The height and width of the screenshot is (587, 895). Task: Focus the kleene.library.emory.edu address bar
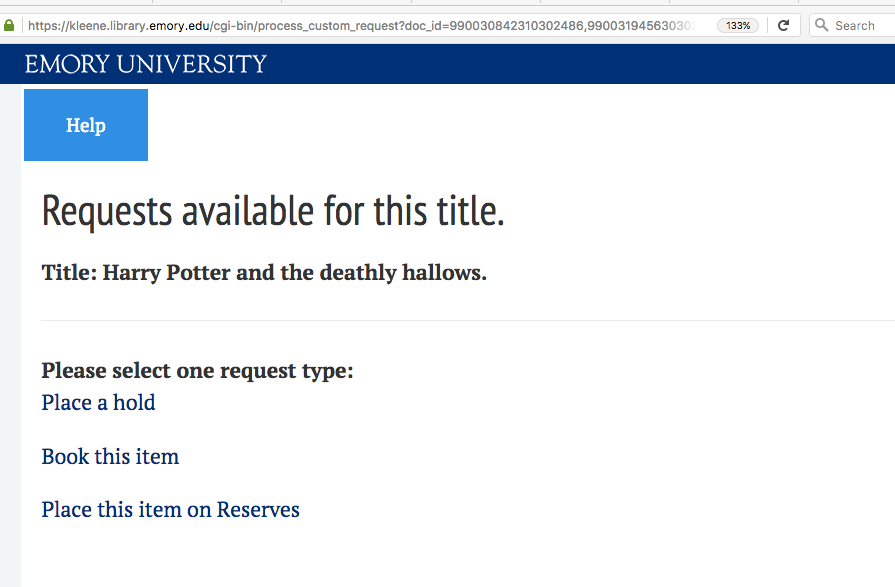tap(365, 26)
